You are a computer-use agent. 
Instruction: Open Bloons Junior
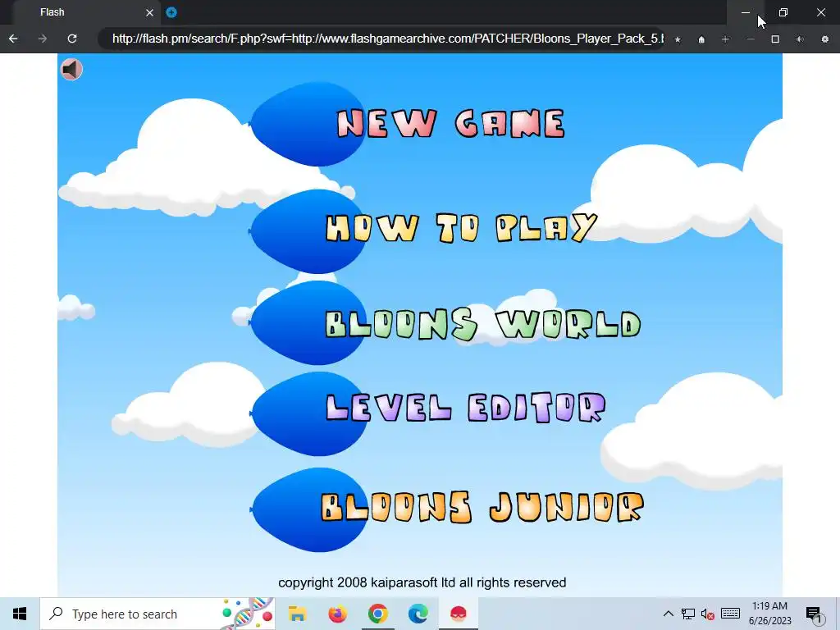click(x=482, y=507)
